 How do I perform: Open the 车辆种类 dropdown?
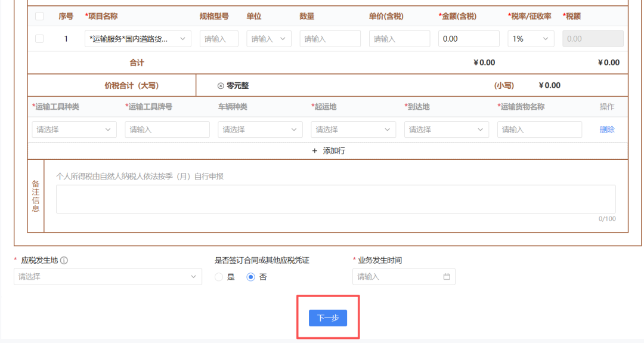tap(260, 130)
